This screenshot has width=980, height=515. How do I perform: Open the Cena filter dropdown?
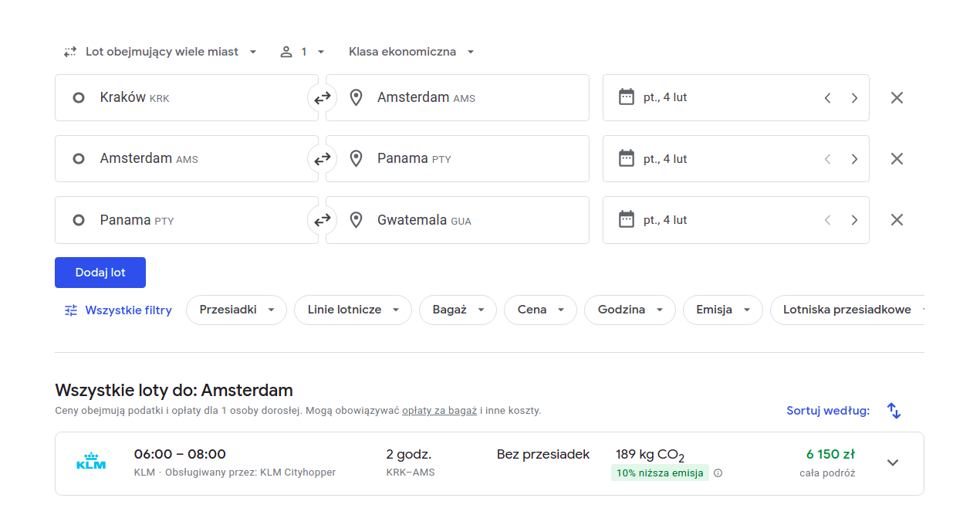point(540,310)
